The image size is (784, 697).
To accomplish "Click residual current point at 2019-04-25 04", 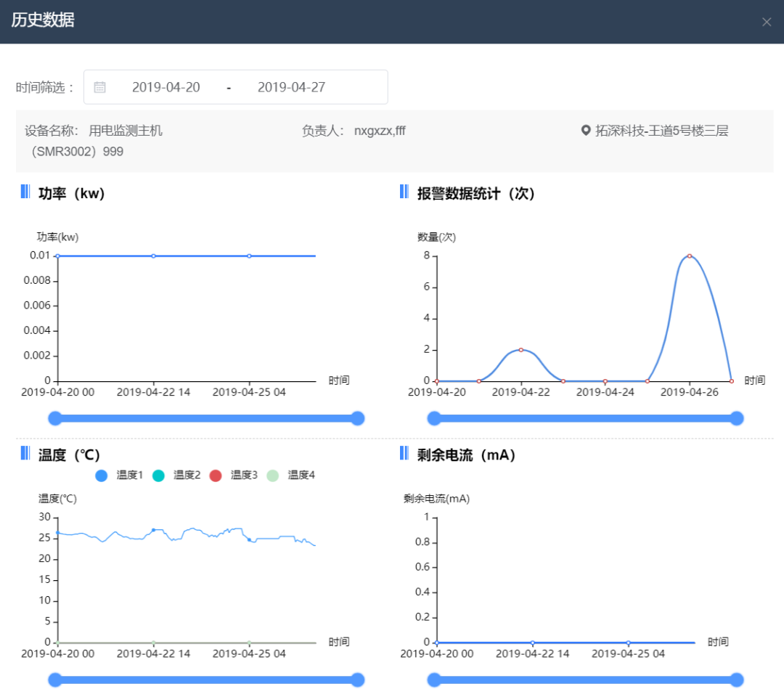I will click(628, 643).
